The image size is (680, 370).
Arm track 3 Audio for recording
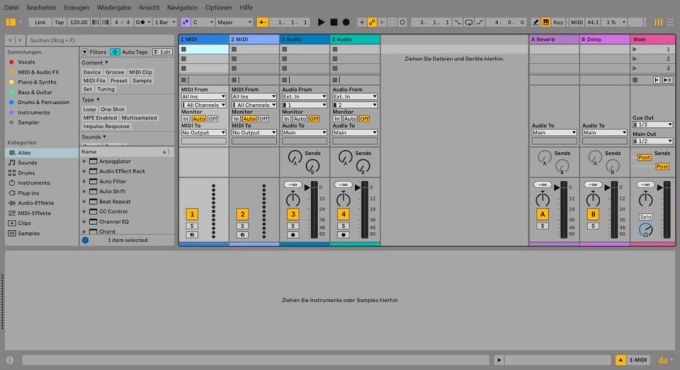293,235
